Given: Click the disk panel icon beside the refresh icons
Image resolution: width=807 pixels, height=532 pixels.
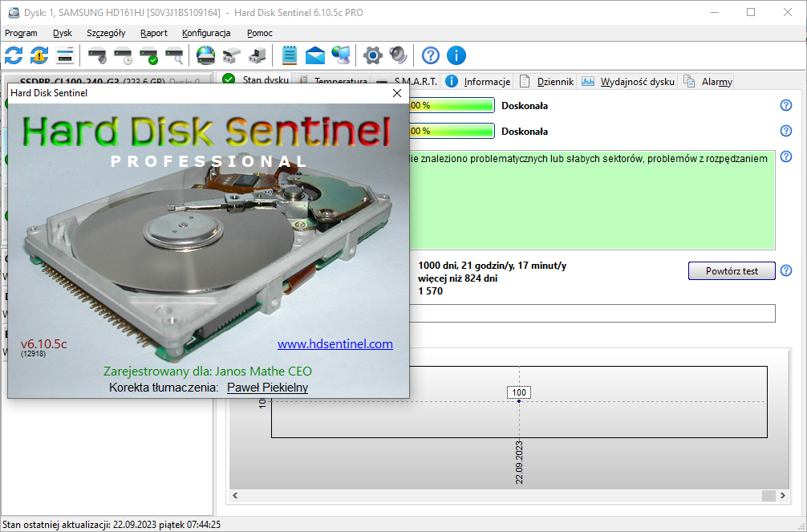Looking at the screenshot, I should [x=65, y=55].
